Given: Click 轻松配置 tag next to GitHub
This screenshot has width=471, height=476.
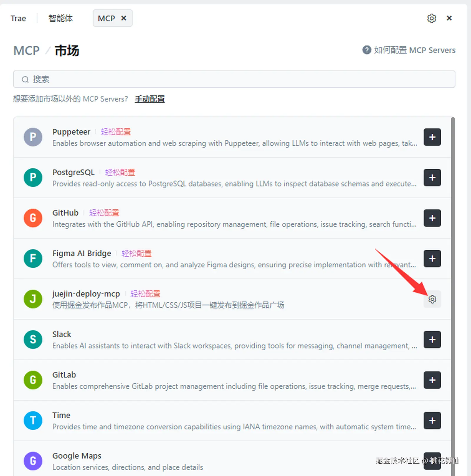Looking at the screenshot, I should (x=104, y=213).
